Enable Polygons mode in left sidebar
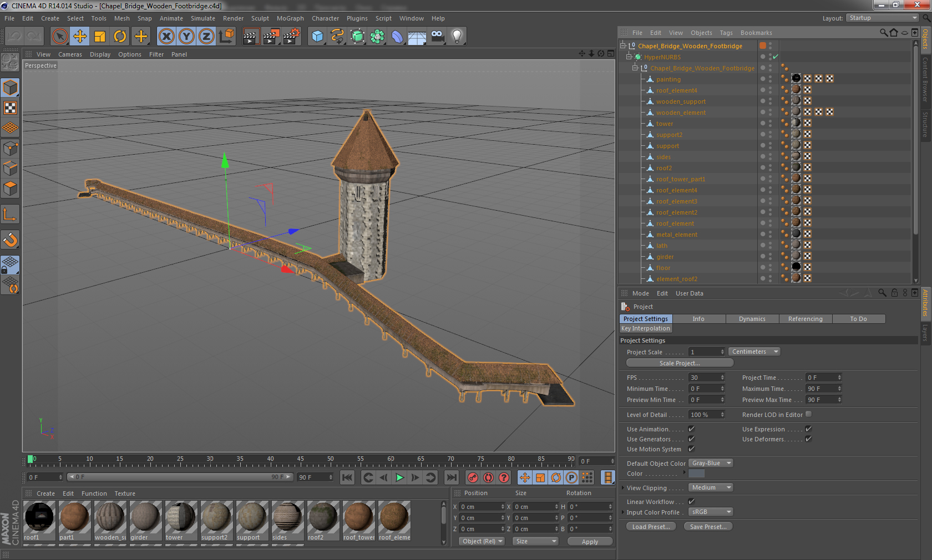Screen dimensions: 932x560 [11, 189]
